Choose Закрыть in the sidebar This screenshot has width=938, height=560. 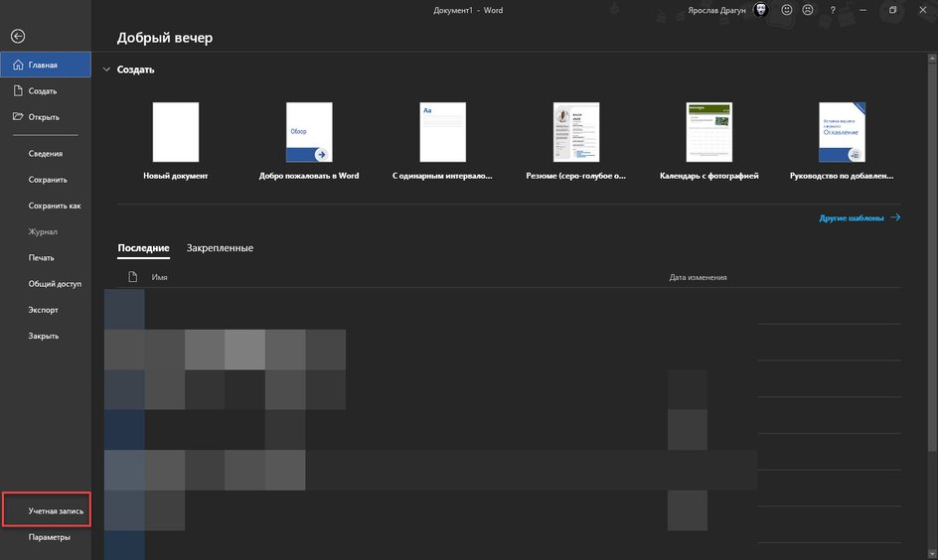click(46, 336)
